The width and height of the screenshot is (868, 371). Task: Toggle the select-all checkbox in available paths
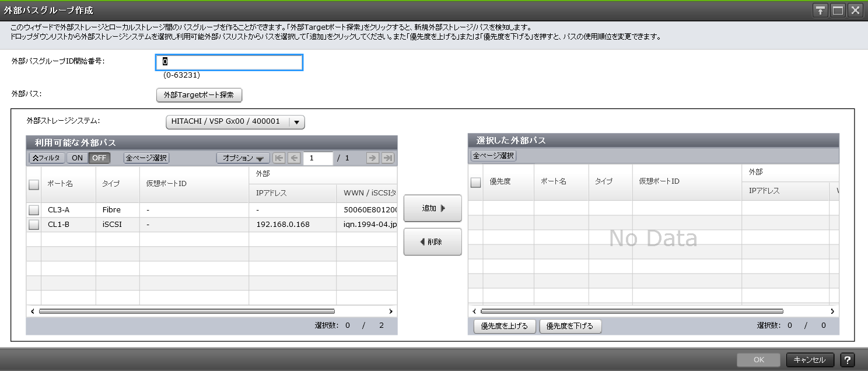(33, 184)
